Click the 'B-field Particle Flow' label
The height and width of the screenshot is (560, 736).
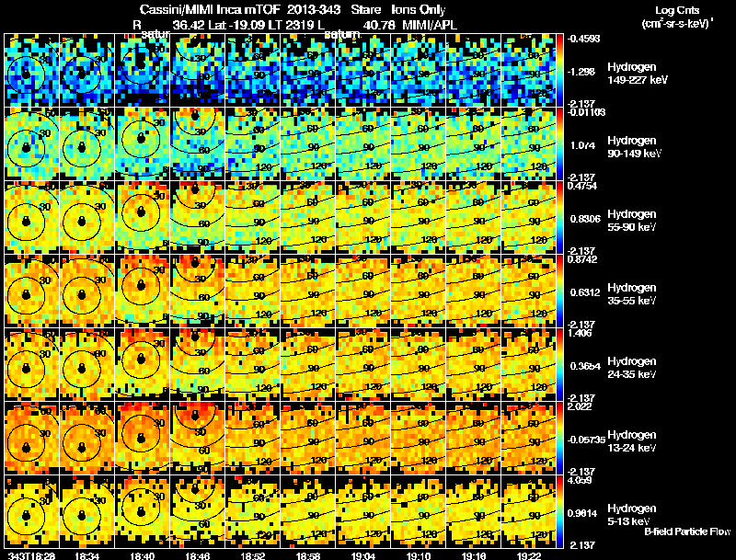(x=687, y=531)
